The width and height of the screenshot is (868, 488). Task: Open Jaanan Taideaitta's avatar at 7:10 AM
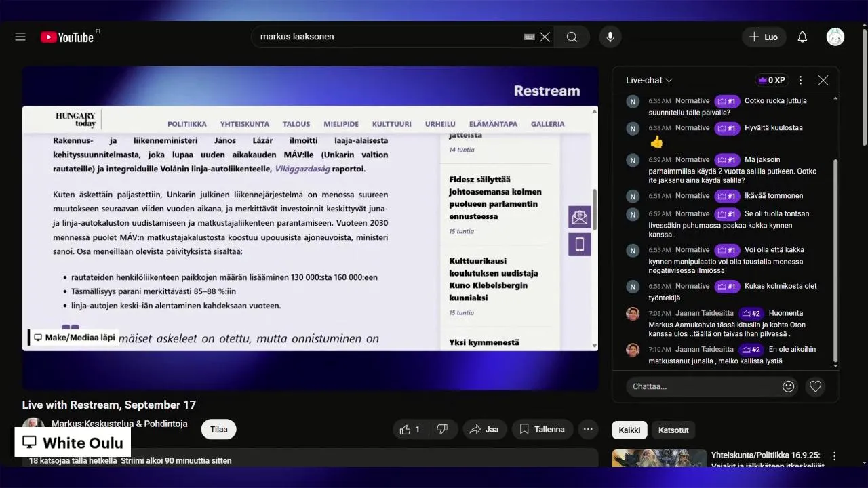pyautogui.click(x=633, y=350)
